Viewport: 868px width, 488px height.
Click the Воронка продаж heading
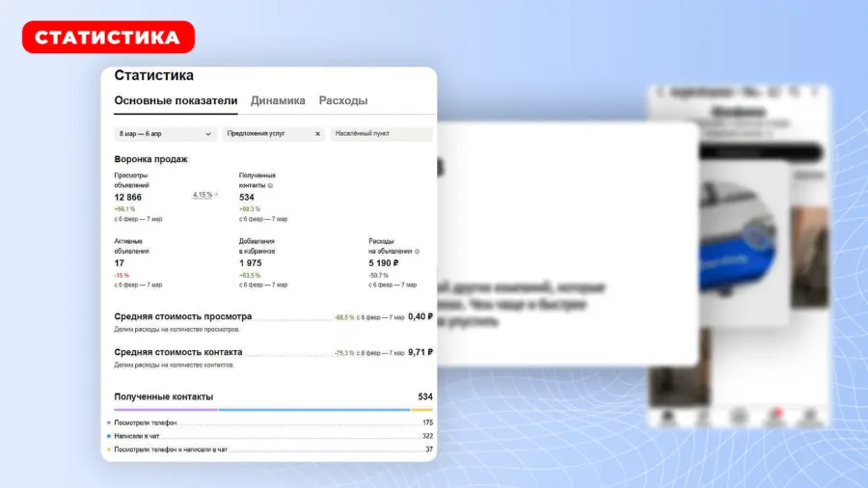point(151,159)
